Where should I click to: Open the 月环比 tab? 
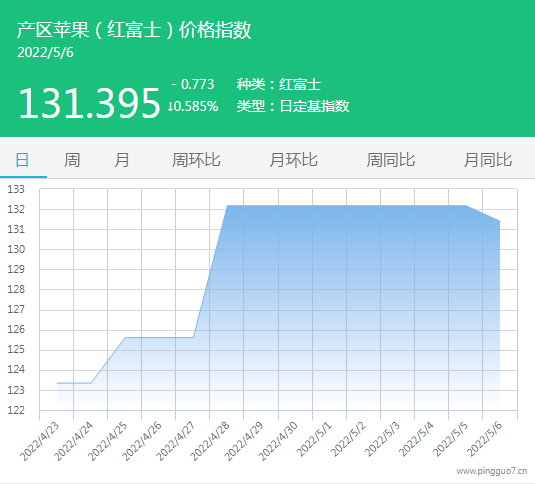(x=293, y=160)
